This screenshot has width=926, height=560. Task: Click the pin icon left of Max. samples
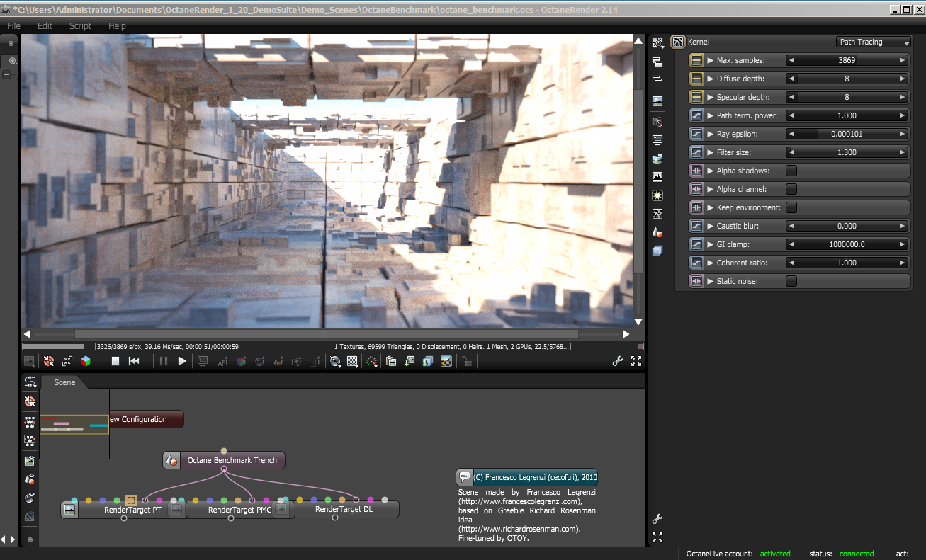point(696,60)
